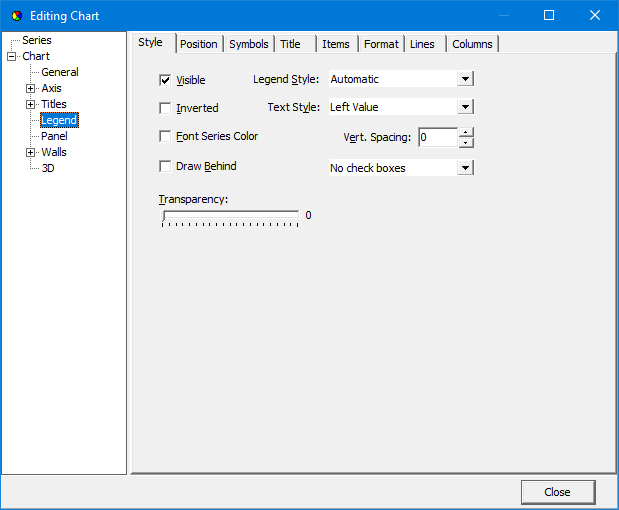Click the Close button

tap(557, 492)
